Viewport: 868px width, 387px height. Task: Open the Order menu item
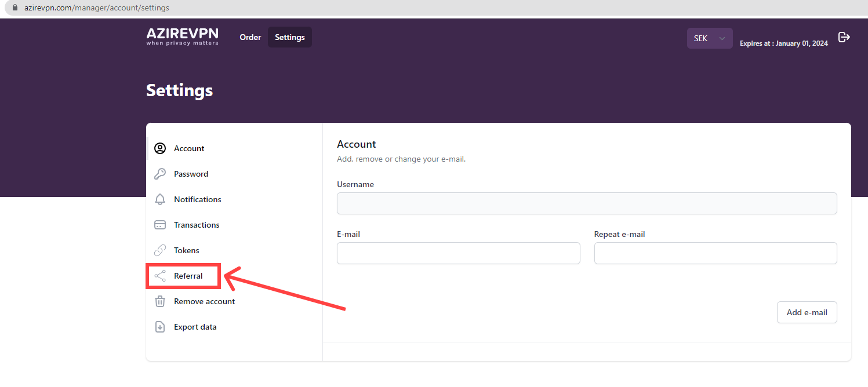(250, 37)
